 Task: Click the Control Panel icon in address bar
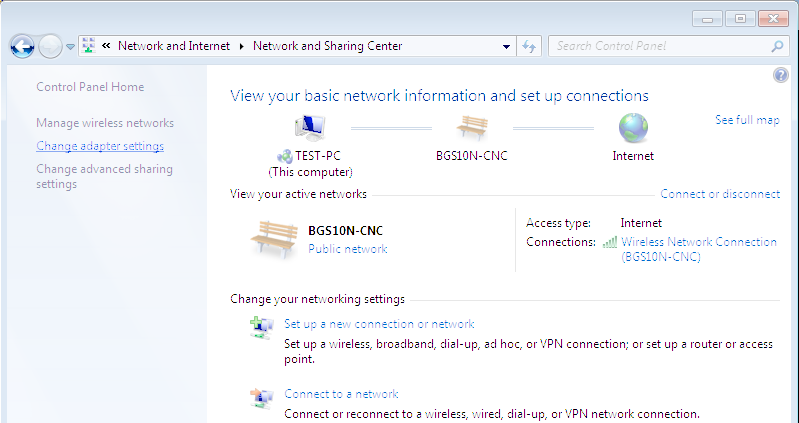tap(89, 46)
